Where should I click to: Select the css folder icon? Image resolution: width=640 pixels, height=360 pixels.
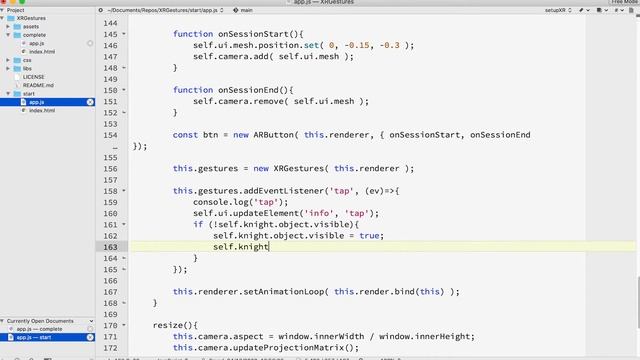coord(17,60)
